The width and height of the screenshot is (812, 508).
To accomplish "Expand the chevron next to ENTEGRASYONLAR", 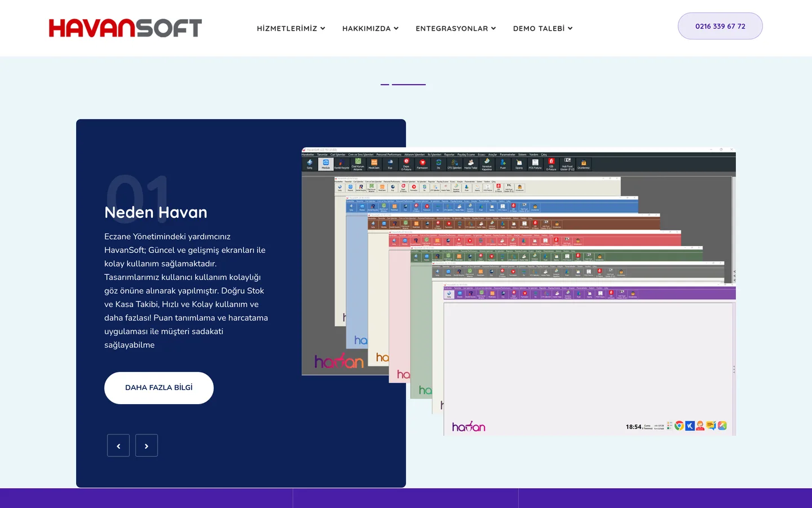I will click(493, 28).
